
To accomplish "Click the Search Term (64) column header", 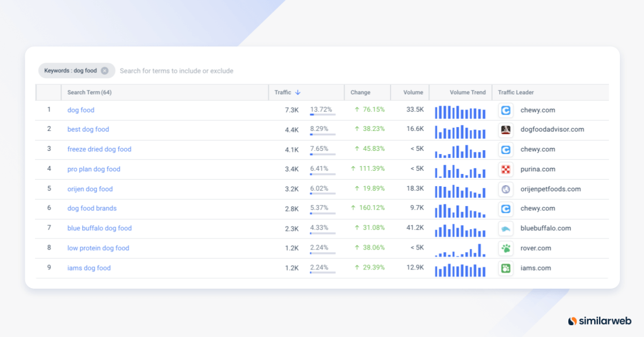I will (90, 92).
